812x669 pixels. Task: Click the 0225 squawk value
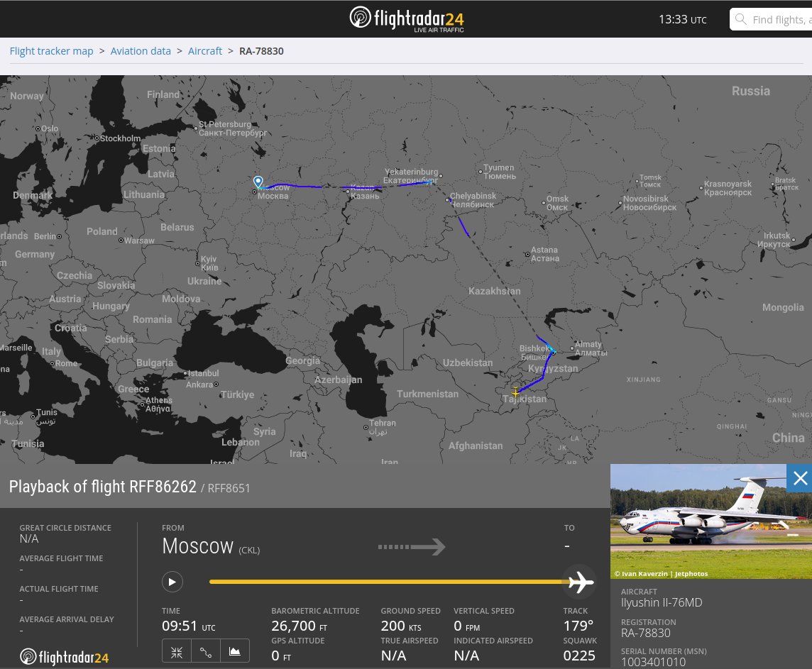point(579,656)
